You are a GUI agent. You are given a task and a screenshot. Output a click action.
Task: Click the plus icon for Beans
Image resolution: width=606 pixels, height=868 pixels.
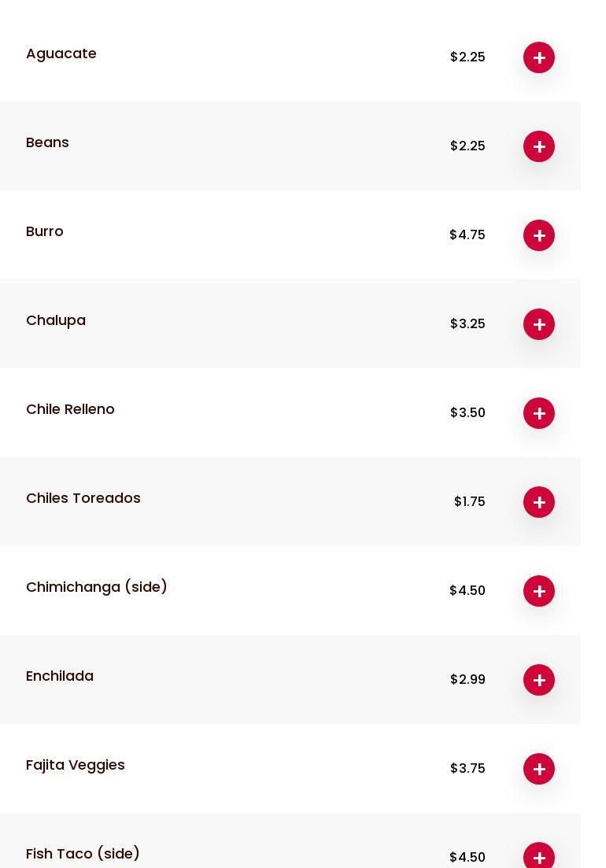pyautogui.click(x=539, y=146)
